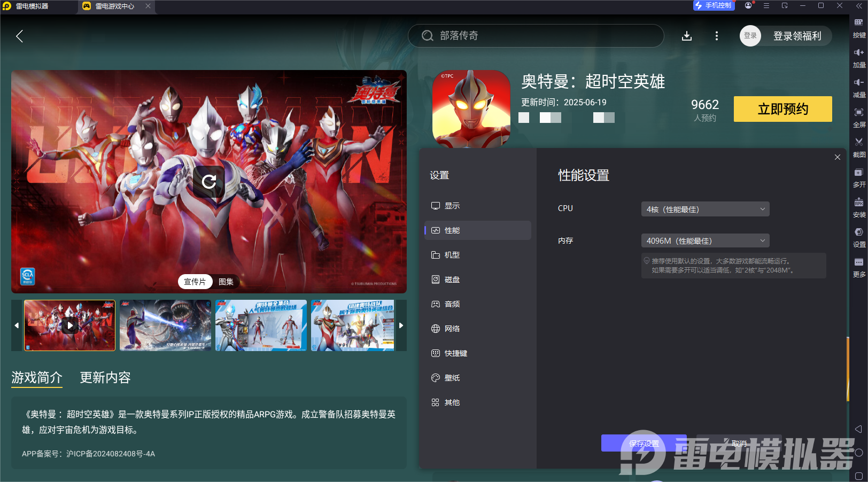
Task: Open the downloads icon beside search box
Action: [687, 36]
